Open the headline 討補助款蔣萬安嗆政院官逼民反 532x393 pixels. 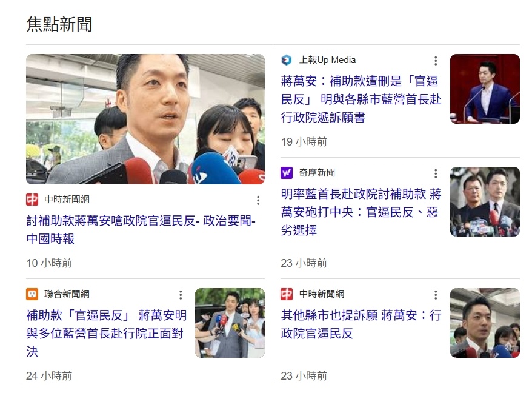[x=141, y=230]
